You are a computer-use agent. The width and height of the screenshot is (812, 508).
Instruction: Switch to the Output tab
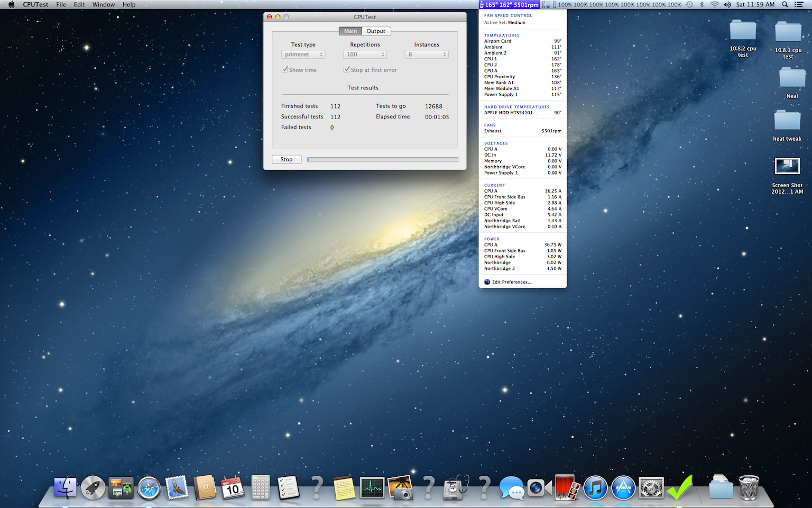[x=376, y=31]
